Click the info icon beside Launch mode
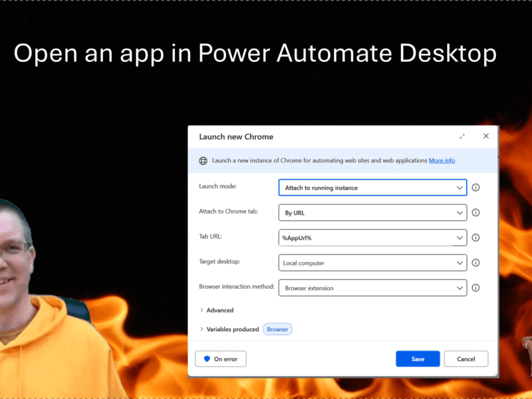This screenshot has width=532, height=399. pyautogui.click(x=475, y=188)
